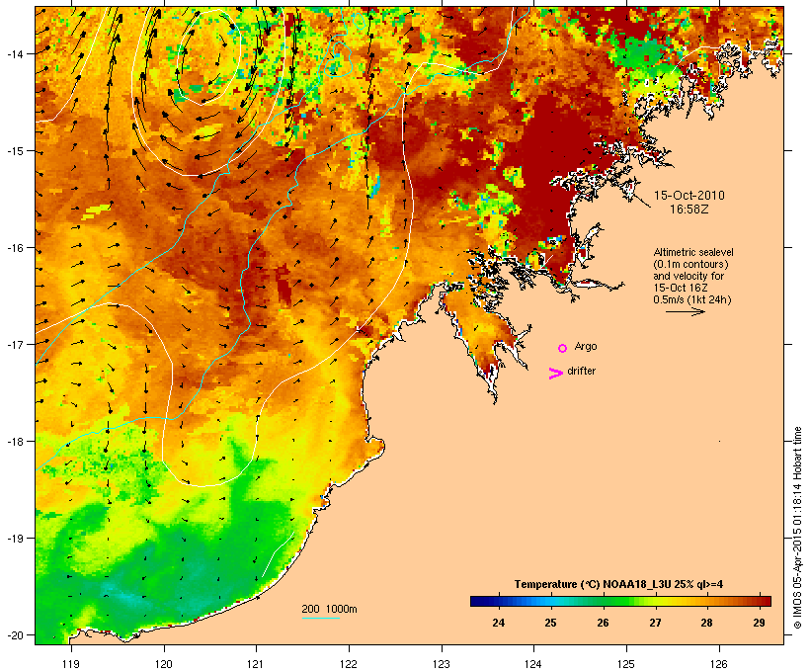Click the 28 color bar tick label
The height and width of the screenshot is (672, 810).
click(706, 623)
